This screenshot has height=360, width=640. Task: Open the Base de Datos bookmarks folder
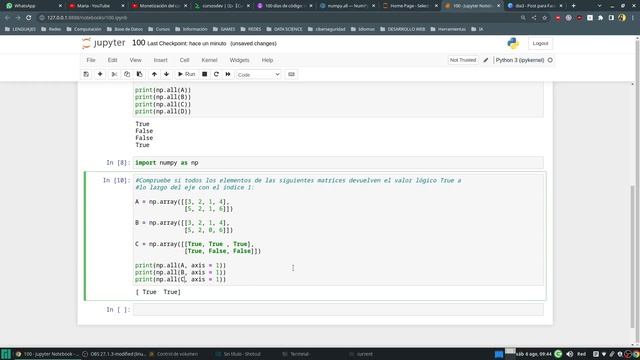(124, 29)
